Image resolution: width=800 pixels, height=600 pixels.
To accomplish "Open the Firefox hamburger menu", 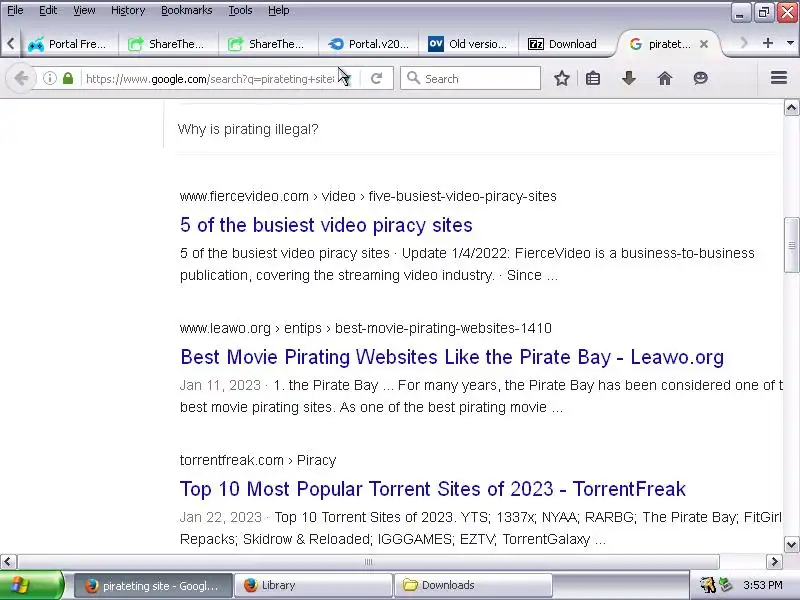I will (779, 78).
